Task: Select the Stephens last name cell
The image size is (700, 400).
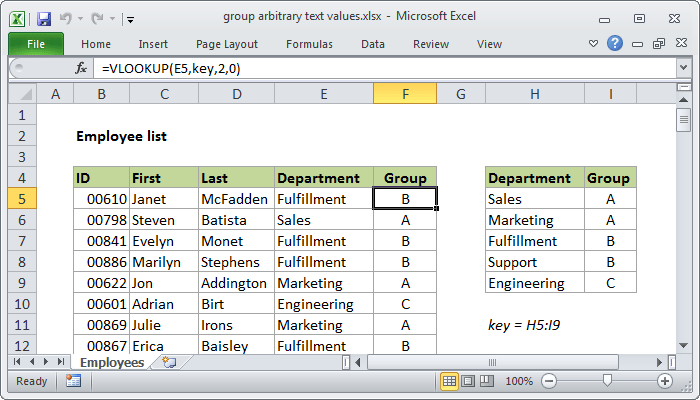Action: [236, 262]
